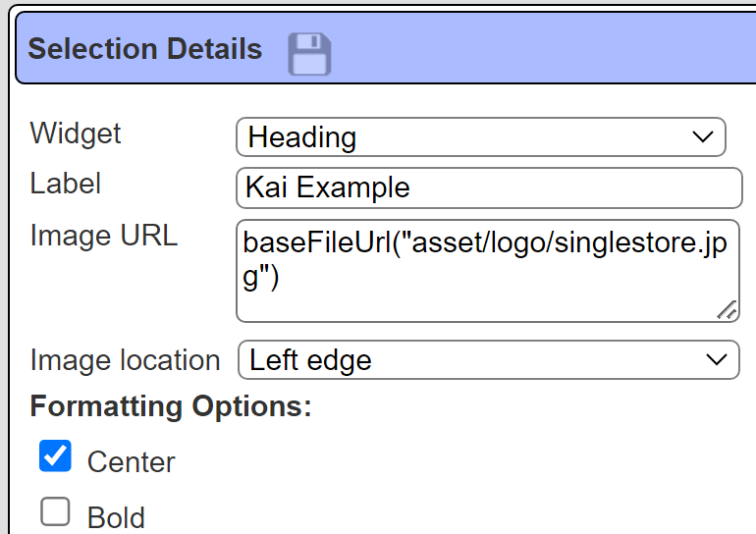
Task: Uncheck the Center formatting checkbox
Action: 55,455
